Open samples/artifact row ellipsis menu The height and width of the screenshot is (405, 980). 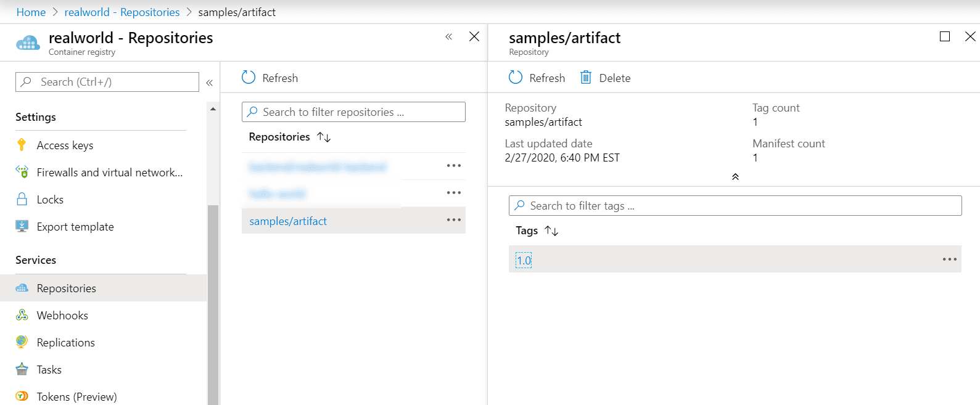coord(453,220)
